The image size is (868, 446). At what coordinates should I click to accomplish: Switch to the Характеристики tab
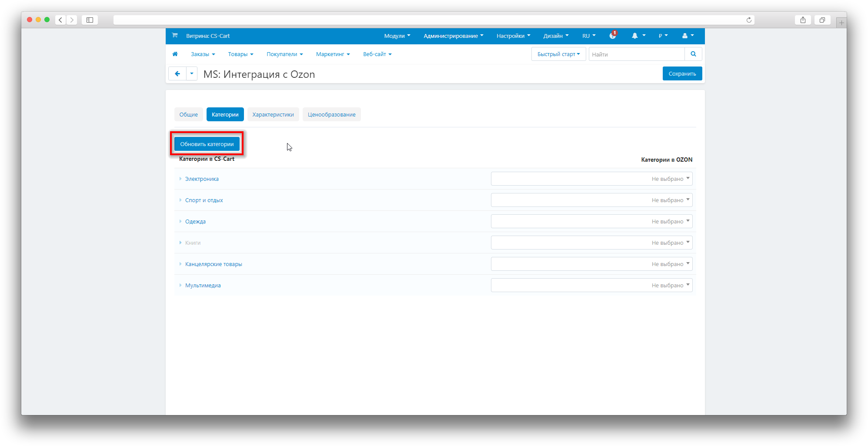273,114
